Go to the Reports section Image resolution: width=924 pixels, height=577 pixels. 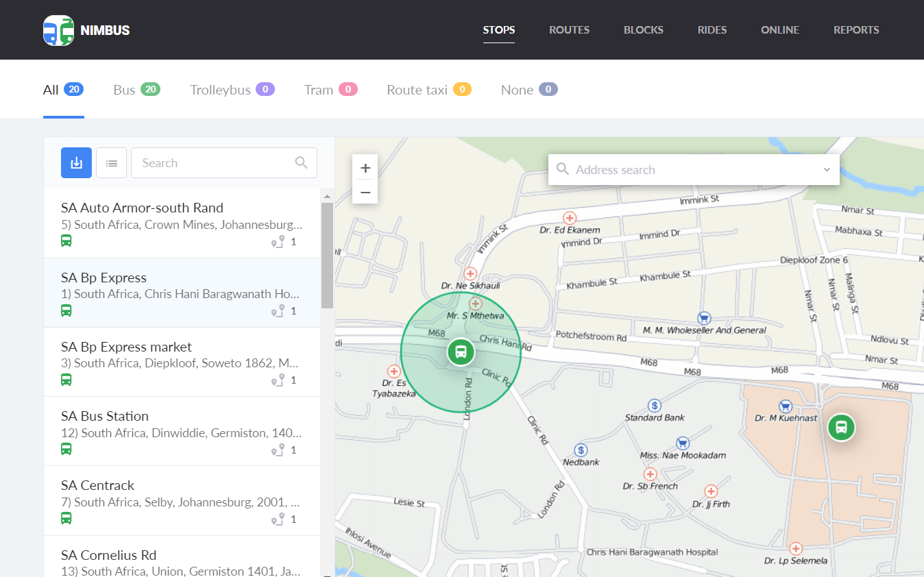click(x=856, y=30)
